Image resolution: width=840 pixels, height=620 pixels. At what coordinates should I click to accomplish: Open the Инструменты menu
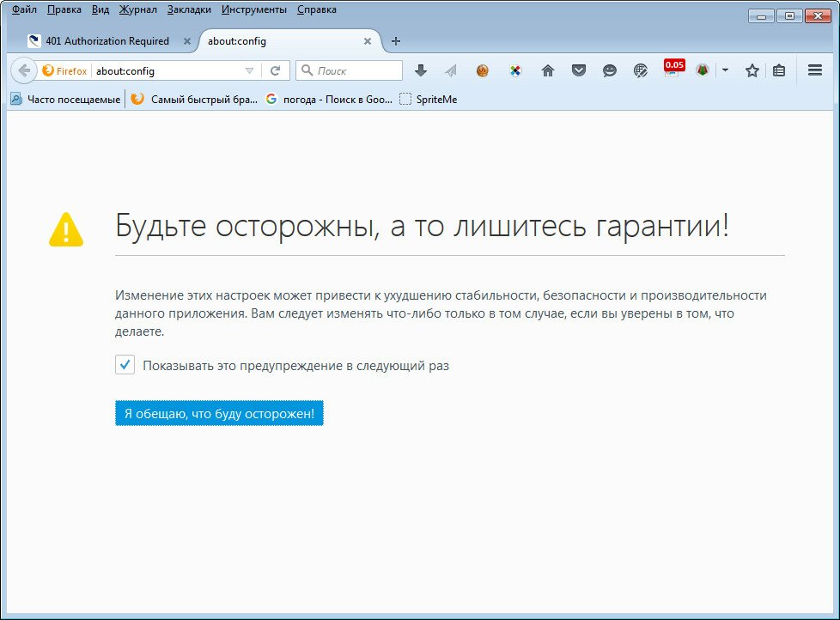pos(253,9)
